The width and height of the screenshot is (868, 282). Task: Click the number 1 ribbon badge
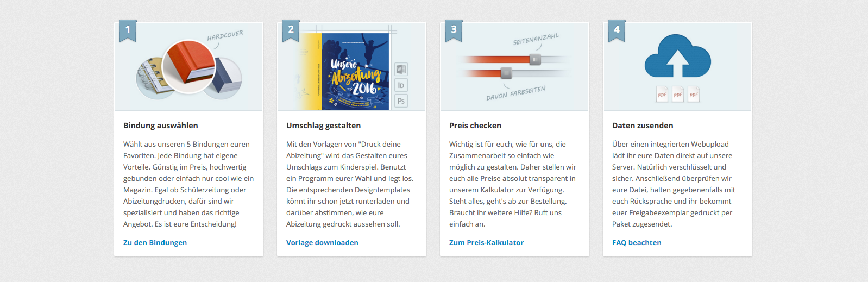[128, 30]
